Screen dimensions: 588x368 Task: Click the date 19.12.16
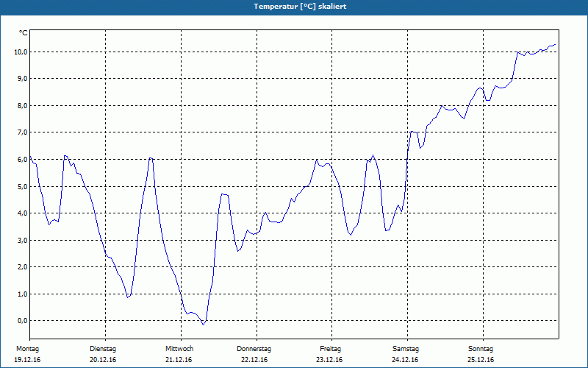(27, 360)
